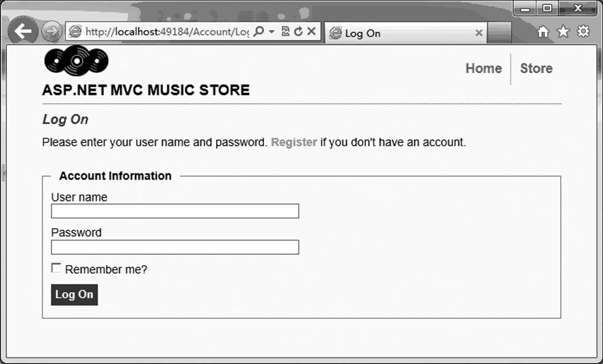Close the Log On tab
Screen dimensions: 603x364
click(479, 33)
